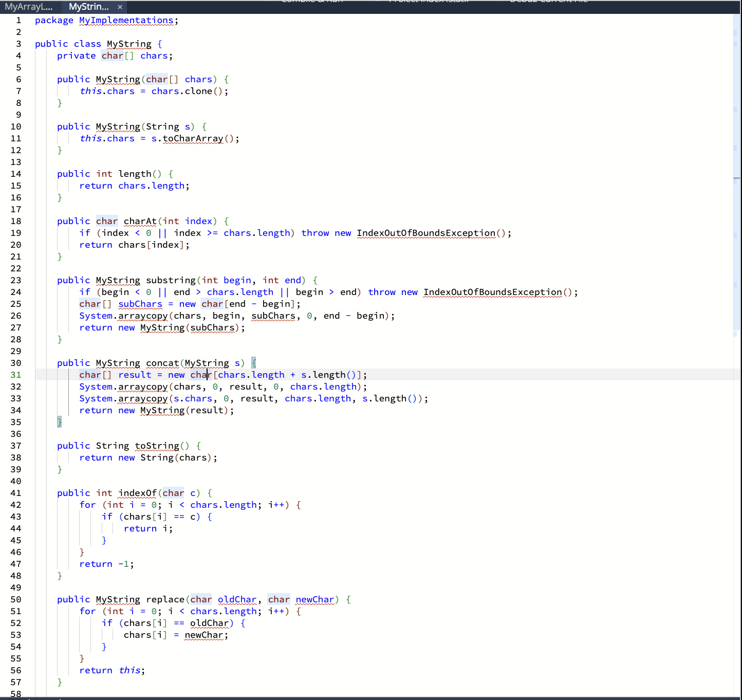The image size is (742, 700).
Task: Click arraycopy on line 26
Action: [143, 316]
